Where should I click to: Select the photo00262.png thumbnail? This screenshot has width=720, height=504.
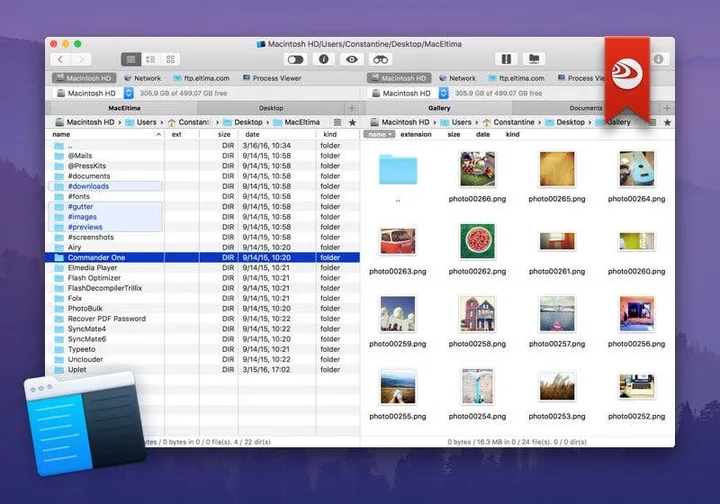pos(478,249)
